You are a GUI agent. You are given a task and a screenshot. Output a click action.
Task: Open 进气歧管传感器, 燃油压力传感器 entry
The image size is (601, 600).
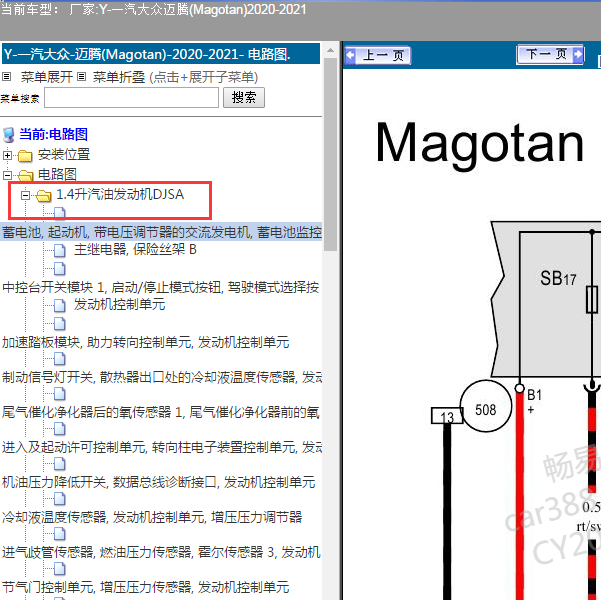pos(161,552)
